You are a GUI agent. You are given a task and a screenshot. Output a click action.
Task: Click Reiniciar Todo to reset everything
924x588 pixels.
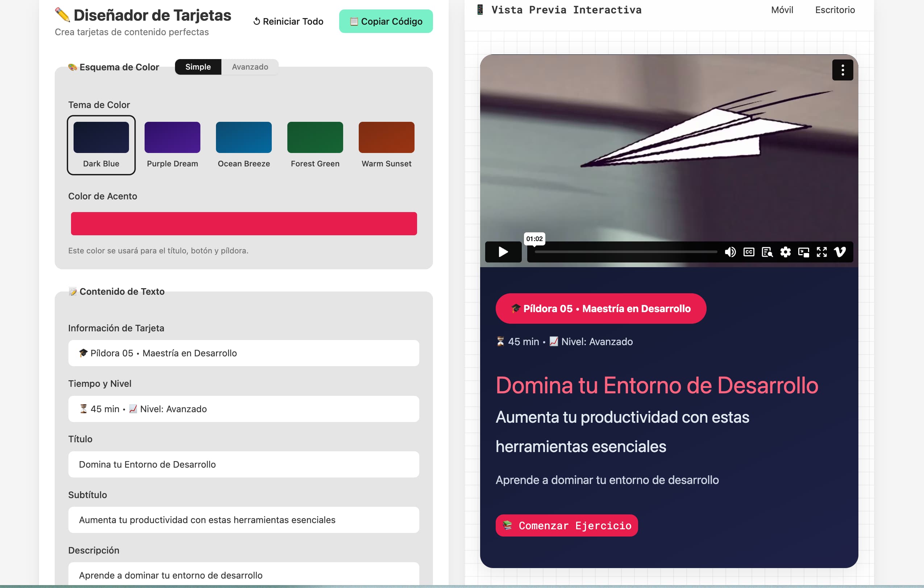click(288, 21)
